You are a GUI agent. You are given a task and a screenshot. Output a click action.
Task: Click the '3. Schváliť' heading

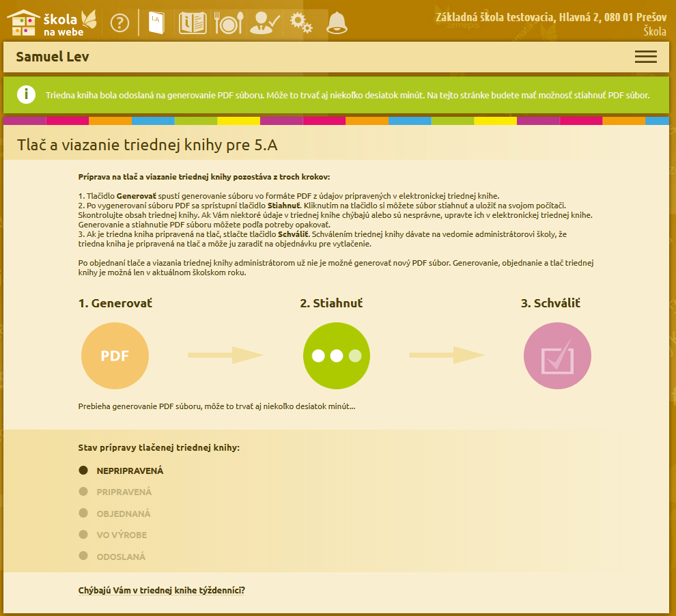pos(550,303)
